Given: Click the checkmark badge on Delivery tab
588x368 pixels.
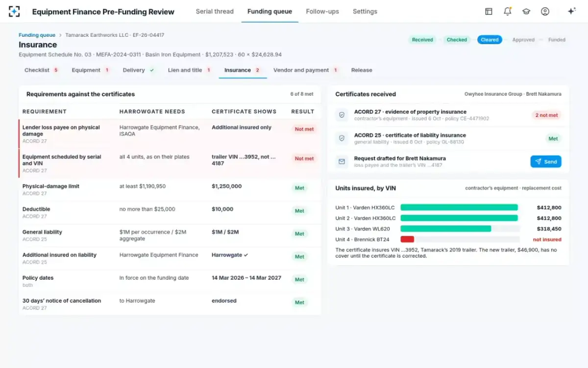Looking at the screenshot, I should click(x=152, y=70).
